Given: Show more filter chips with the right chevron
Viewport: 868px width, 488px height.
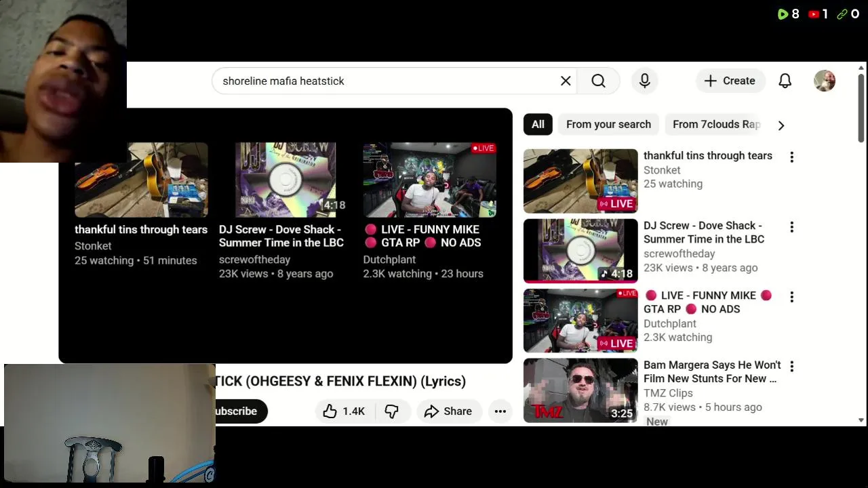Looking at the screenshot, I should (x=781, y=125).
